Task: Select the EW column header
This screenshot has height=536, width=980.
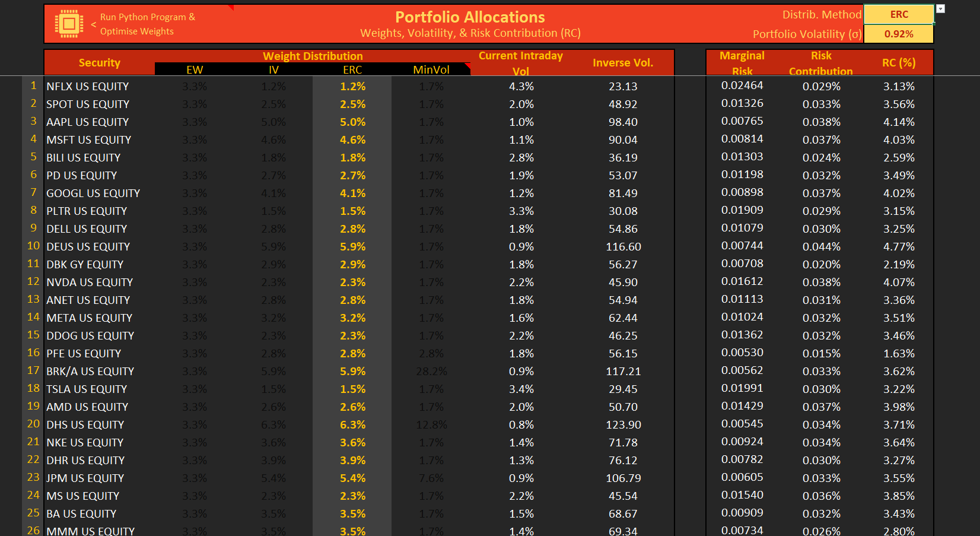Action: (x=195, y=69)
